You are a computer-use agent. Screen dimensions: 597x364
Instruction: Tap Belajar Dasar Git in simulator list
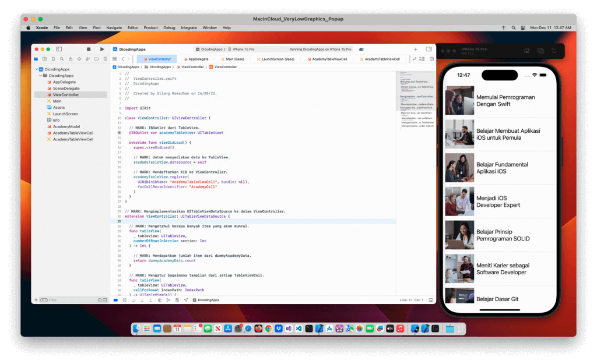497,299
